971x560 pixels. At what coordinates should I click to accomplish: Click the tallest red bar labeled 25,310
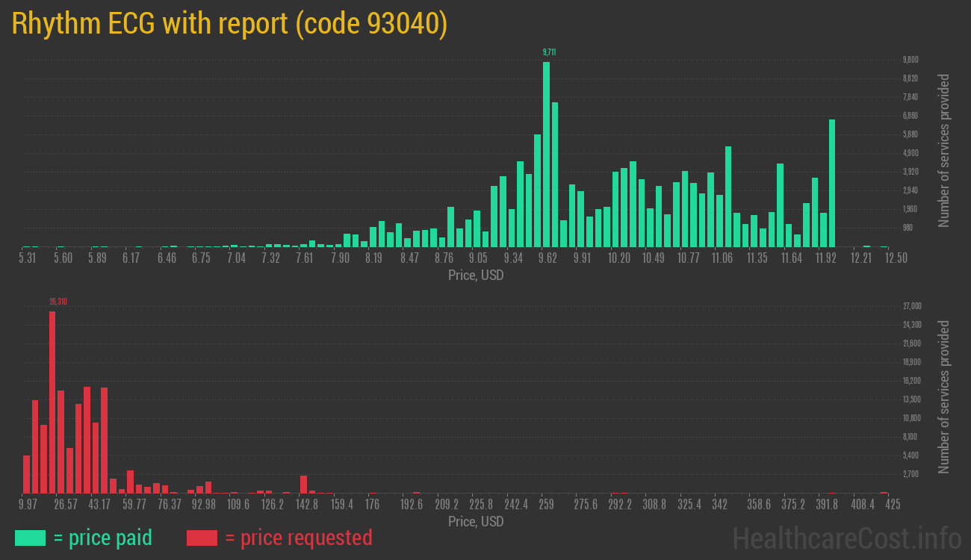52,402
